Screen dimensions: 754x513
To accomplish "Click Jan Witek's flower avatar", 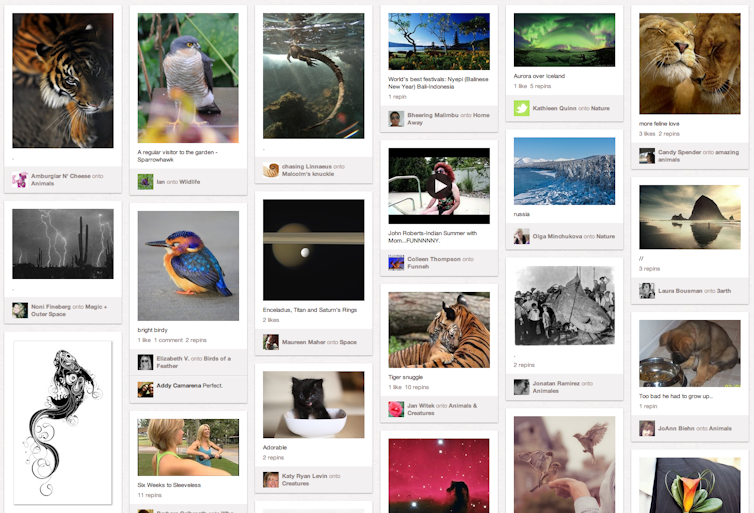I will tap(396, 409).
